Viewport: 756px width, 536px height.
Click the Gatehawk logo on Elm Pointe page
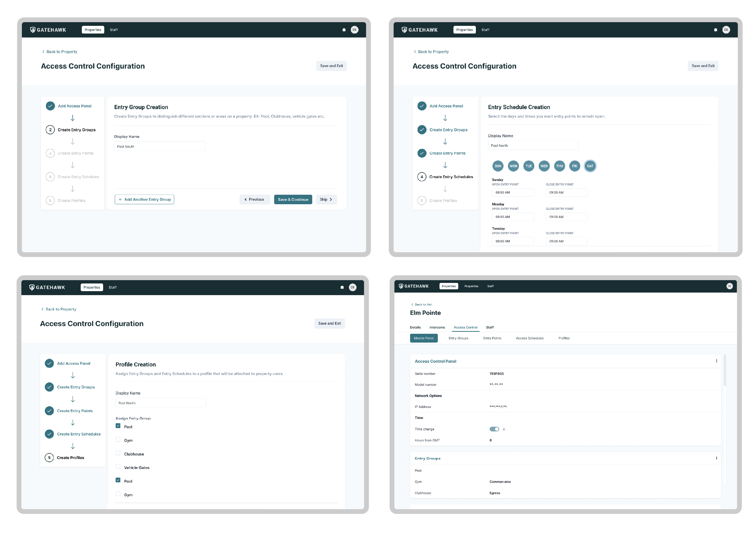click(x=414, y=286)
